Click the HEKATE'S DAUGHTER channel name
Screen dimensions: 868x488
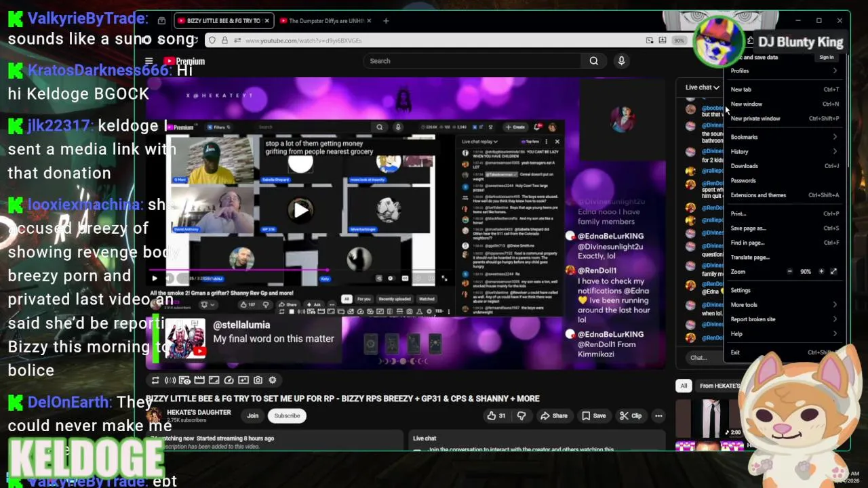click(199, 413)
